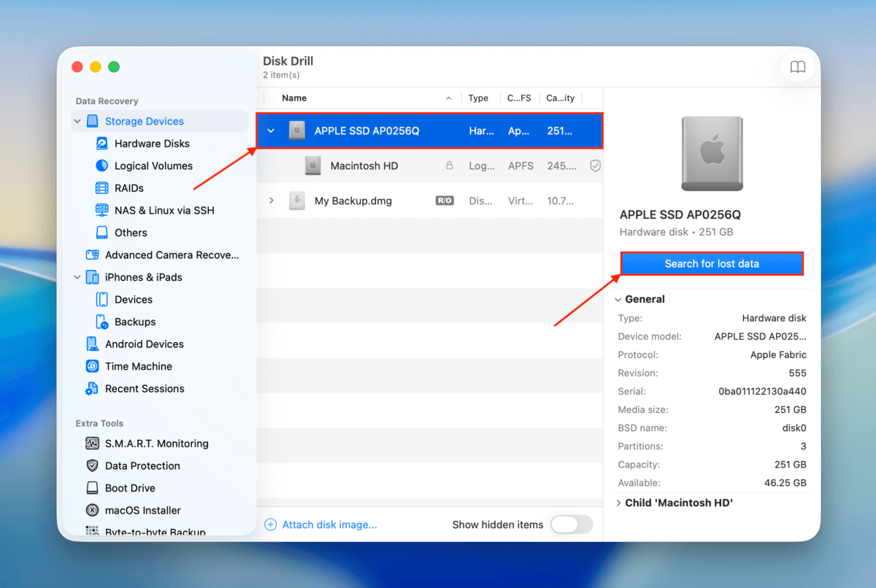Select Data Protection in Extra Tools
The image size is (876, 588).
point(142,465)
